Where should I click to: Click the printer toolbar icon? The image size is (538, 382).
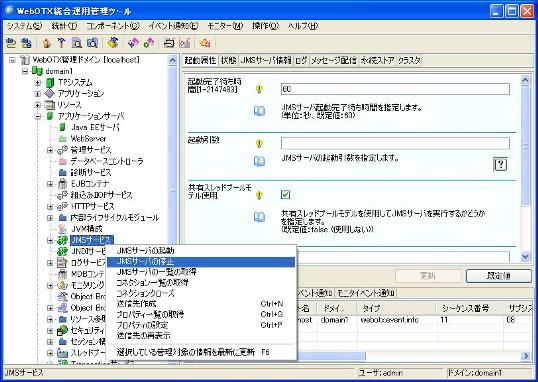click(x=169, y=43)
